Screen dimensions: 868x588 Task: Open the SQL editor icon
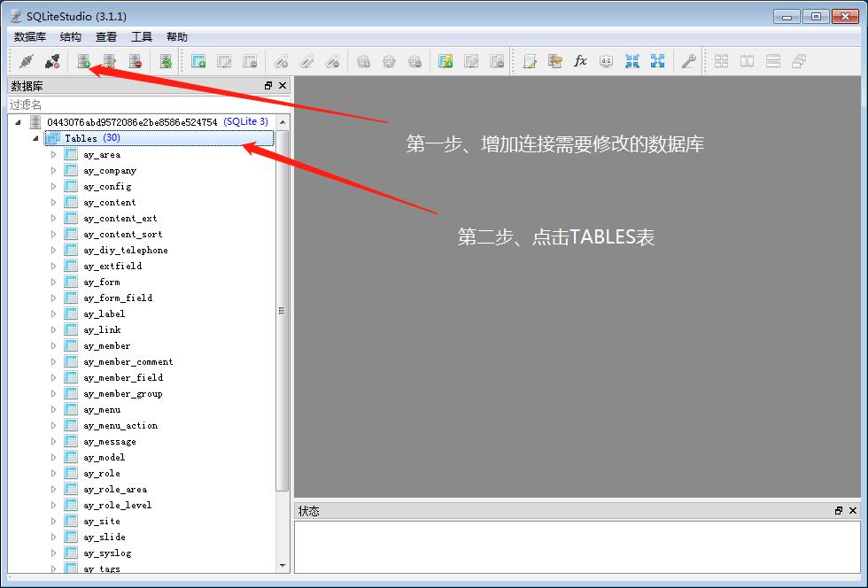pyautogui.click(x=530, y=61)
